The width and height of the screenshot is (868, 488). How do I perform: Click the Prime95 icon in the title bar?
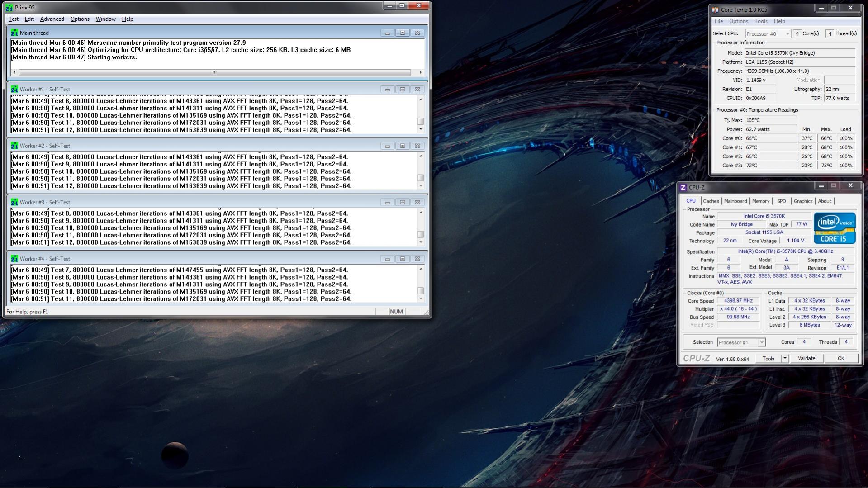tap(9, 7)
